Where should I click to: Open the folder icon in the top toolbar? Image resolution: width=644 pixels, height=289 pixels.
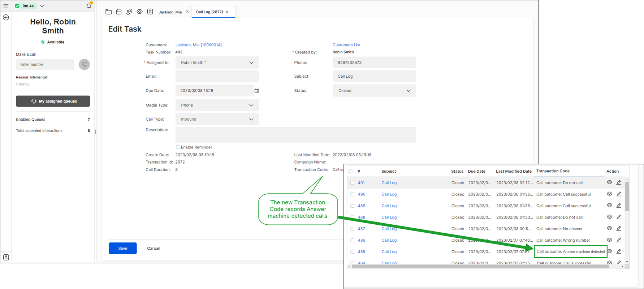[108, 12]
